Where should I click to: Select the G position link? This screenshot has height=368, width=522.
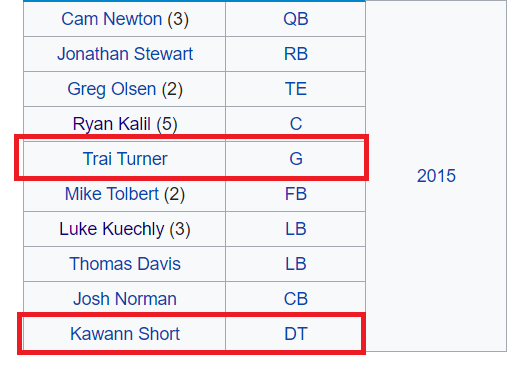tap(296, 159)
